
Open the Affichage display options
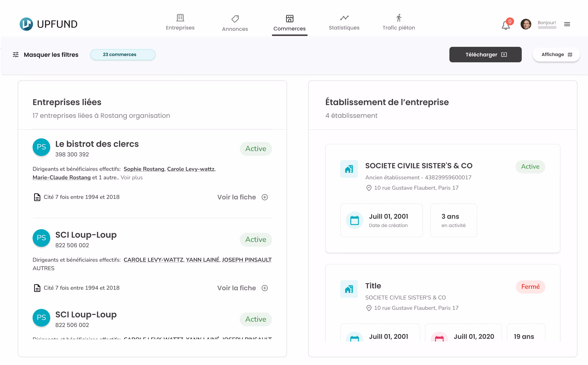(x=556, y=55)
